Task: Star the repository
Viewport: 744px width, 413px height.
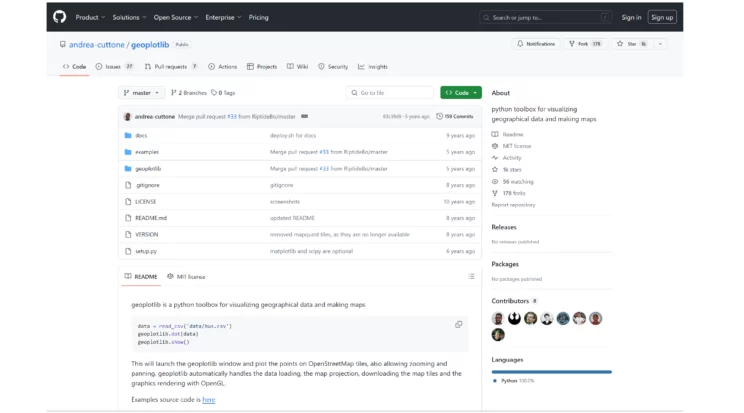Action: [x=632, y=44]
